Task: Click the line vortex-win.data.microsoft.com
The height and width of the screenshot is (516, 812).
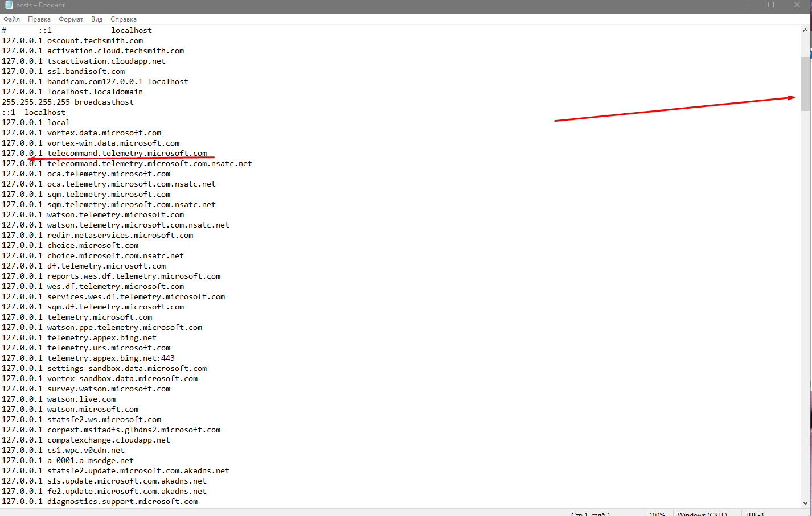Action: click(x=91, y=143)
